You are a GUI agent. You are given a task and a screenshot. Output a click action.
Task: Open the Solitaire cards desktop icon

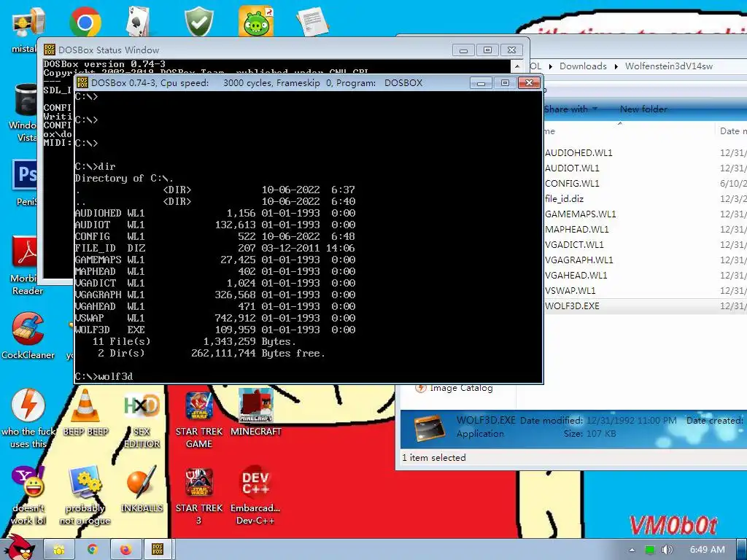tap(138, 22)
